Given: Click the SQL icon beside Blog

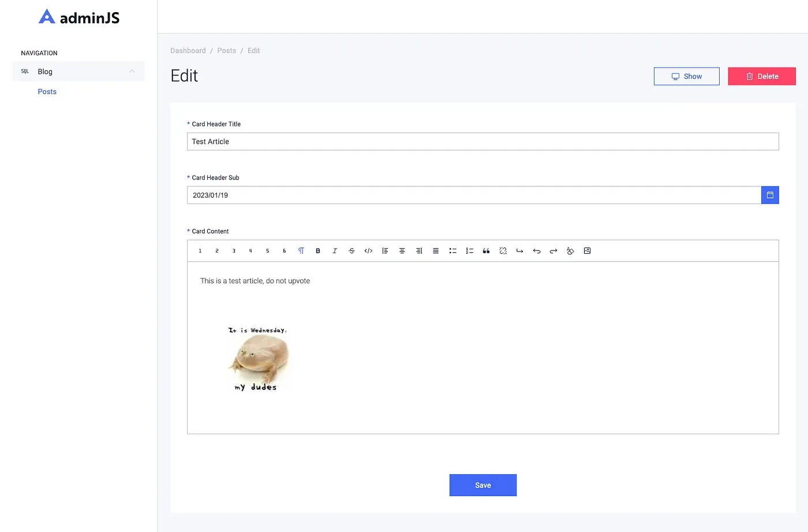Looking at the screenshot, I should (25, 72).
